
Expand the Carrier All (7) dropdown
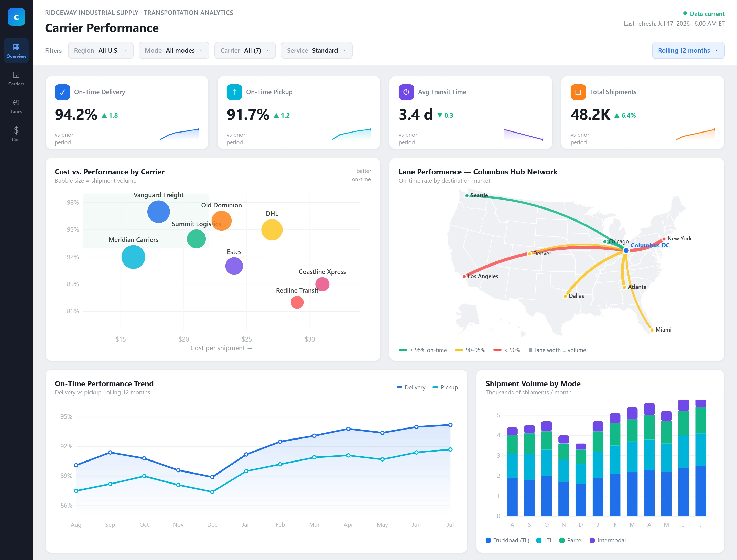click(245, 50)
